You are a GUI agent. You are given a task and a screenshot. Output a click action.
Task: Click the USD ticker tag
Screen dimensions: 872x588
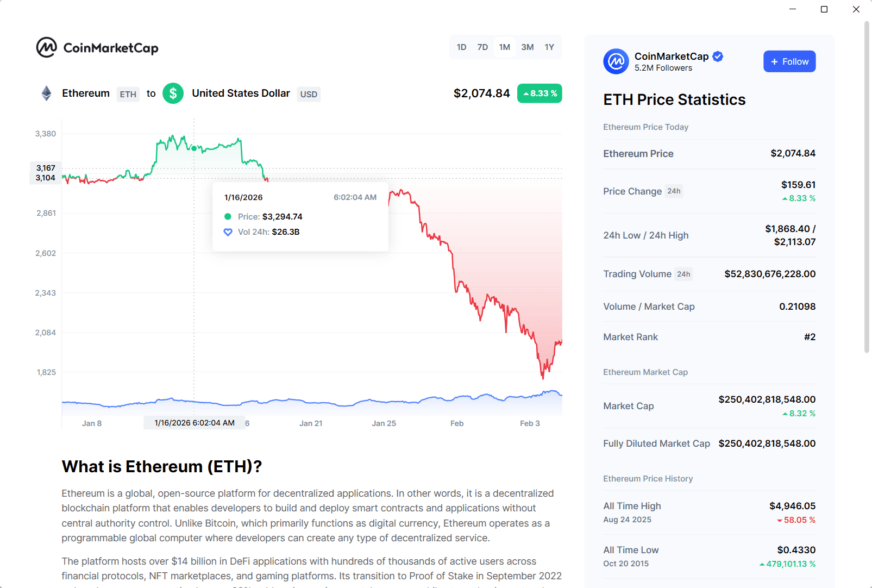309,94
